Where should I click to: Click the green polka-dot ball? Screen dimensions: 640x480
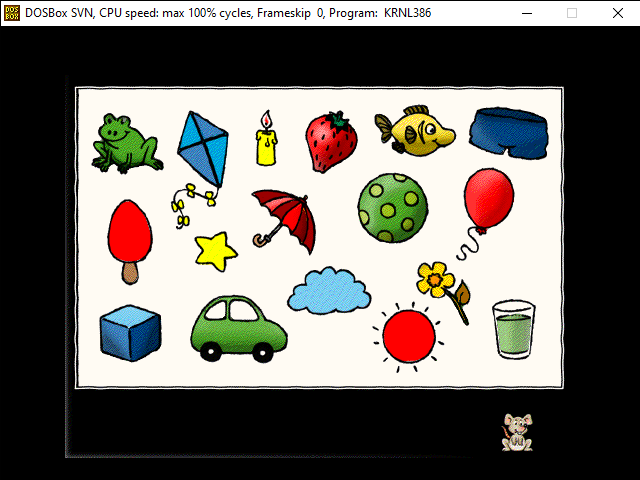point(393,208)
